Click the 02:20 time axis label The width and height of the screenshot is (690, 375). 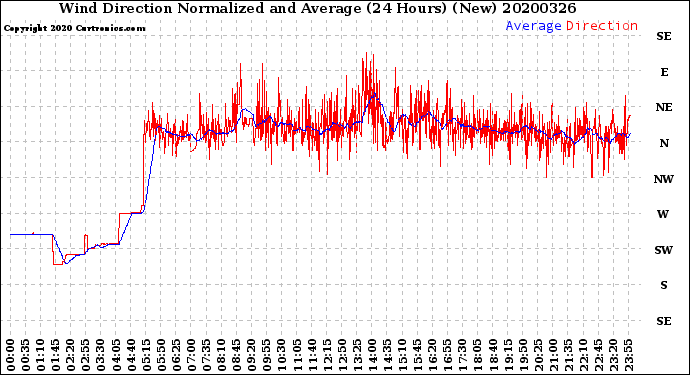point(70,355)
